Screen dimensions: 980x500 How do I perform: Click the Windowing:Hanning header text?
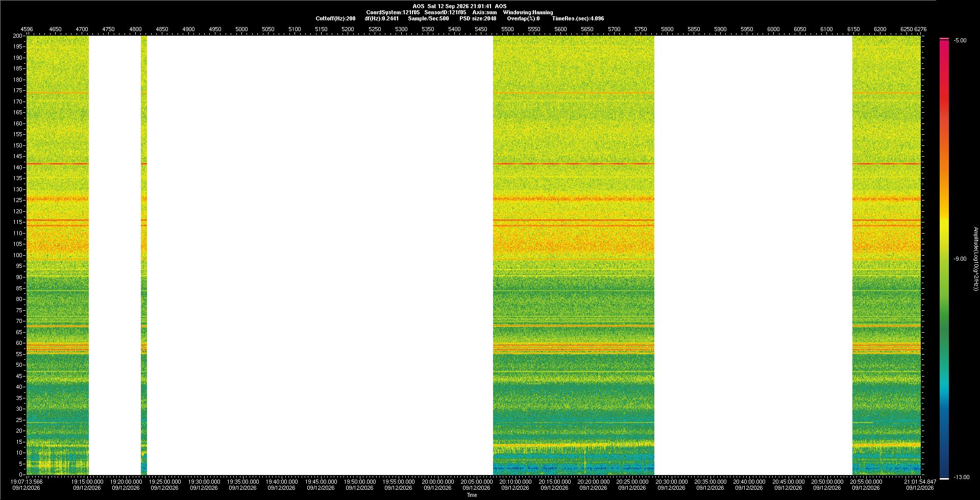[528, 12]
